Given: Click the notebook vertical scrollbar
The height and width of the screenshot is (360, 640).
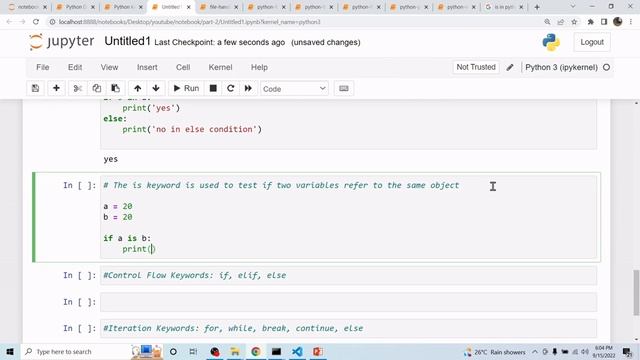Looking at the screenshot, I should pos(636,292).
